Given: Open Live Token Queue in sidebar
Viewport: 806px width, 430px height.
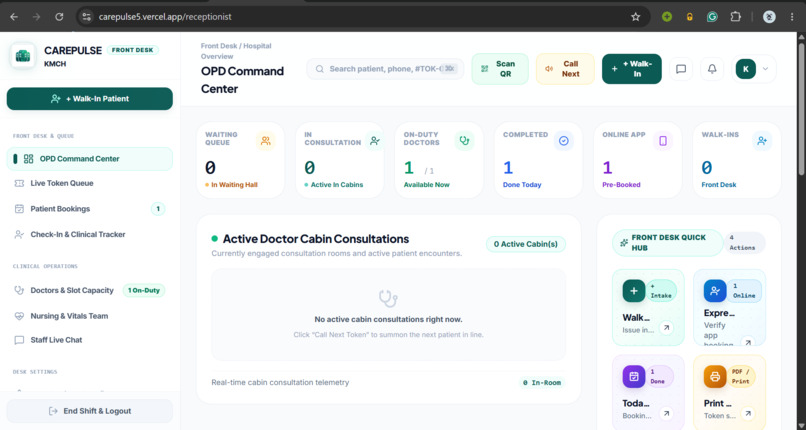Looking at the screenshot, I should point(90,183).
